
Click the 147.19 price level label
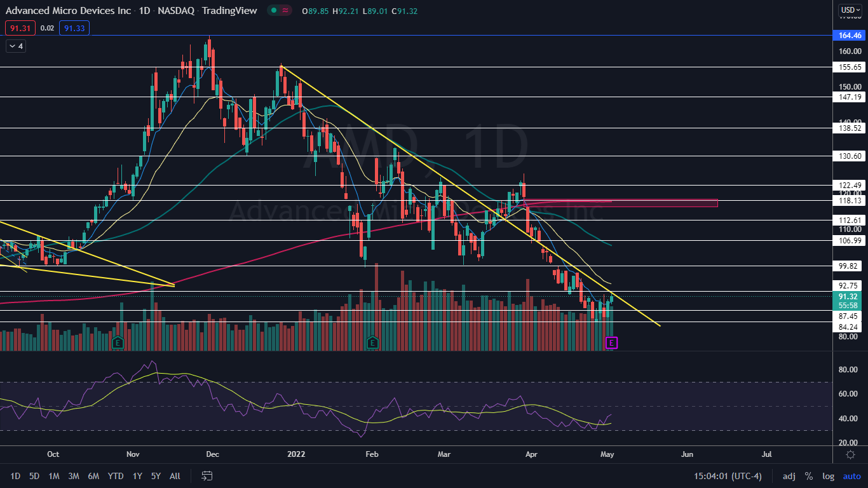tap(850, 97)
